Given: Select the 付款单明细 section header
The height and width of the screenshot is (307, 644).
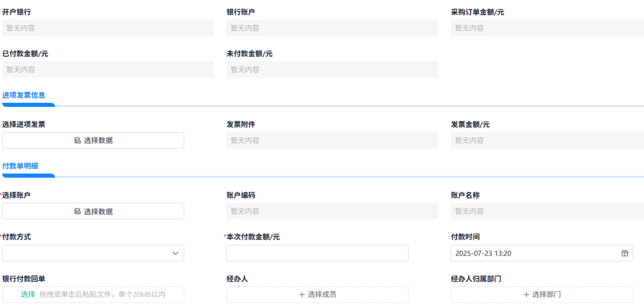Looking at the screenshot, I should coord(20,166).
